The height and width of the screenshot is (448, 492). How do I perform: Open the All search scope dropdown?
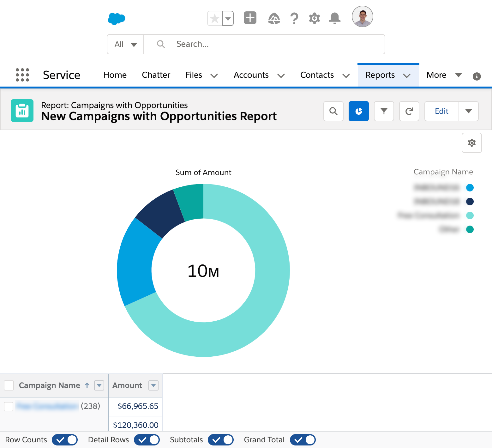coord(125,44)
